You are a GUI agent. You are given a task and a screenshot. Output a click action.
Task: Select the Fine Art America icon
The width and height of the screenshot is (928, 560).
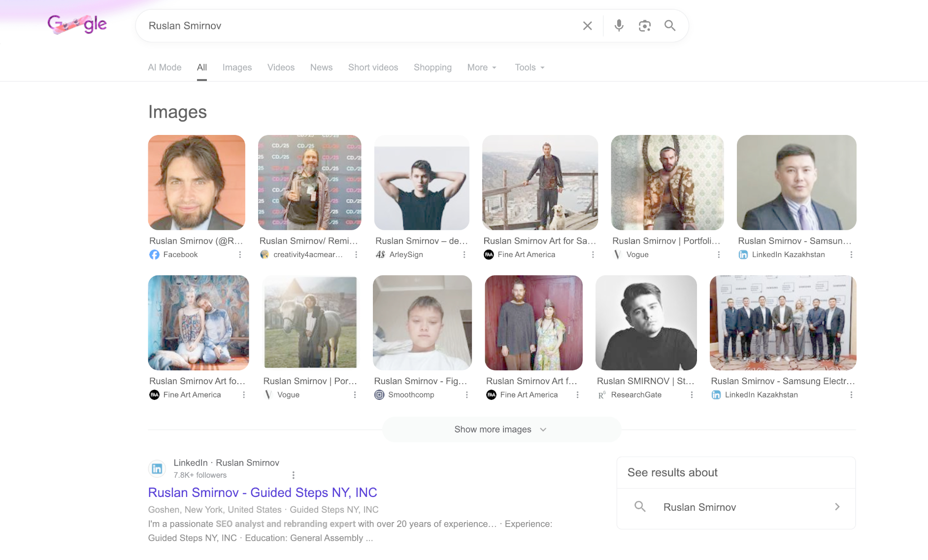click(x=488, y=255)
